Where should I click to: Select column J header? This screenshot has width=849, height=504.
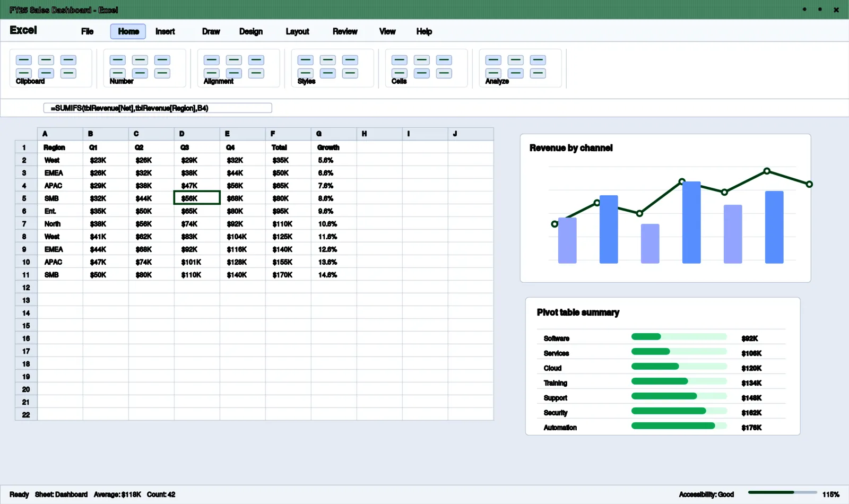471,134
